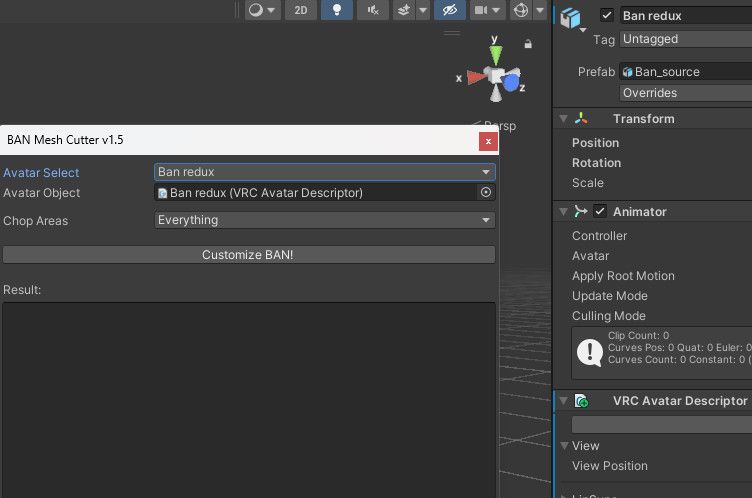This screenshot has width=752, height=498.
Task: Click the Customize BAN! button
Action: pyautogui.click(x=249, y=255)
